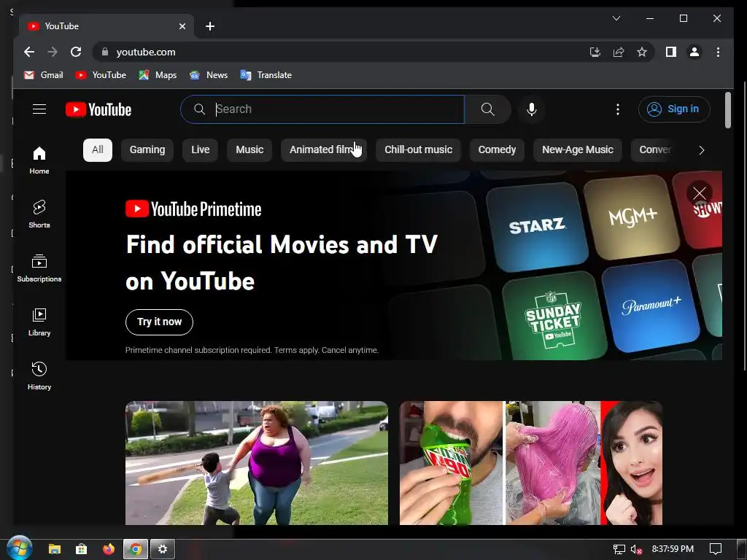Open the Chrome three-dot menu
The width and height of the screenshot is (747, 560).
718,52
